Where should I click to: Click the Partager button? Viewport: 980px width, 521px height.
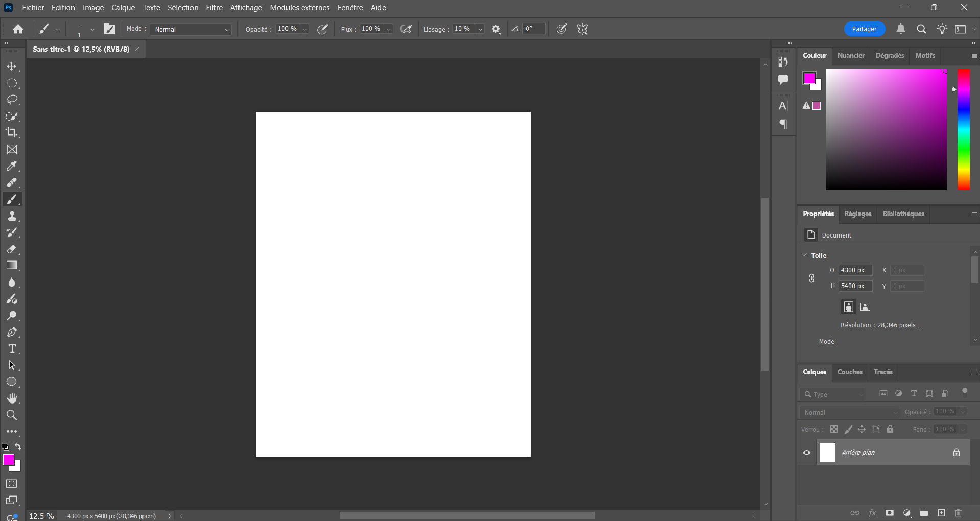tap(864, 29)
